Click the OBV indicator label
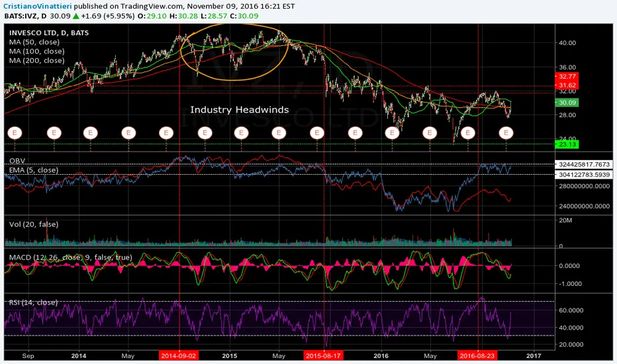Screen dimensions: 617x364 pos(17,161)
